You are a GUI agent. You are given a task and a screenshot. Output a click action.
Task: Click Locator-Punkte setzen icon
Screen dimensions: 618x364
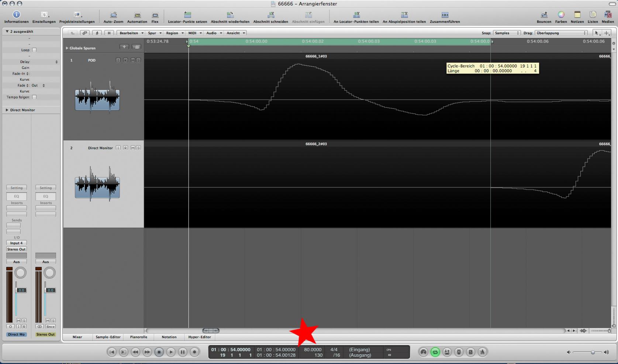(187, 15)
